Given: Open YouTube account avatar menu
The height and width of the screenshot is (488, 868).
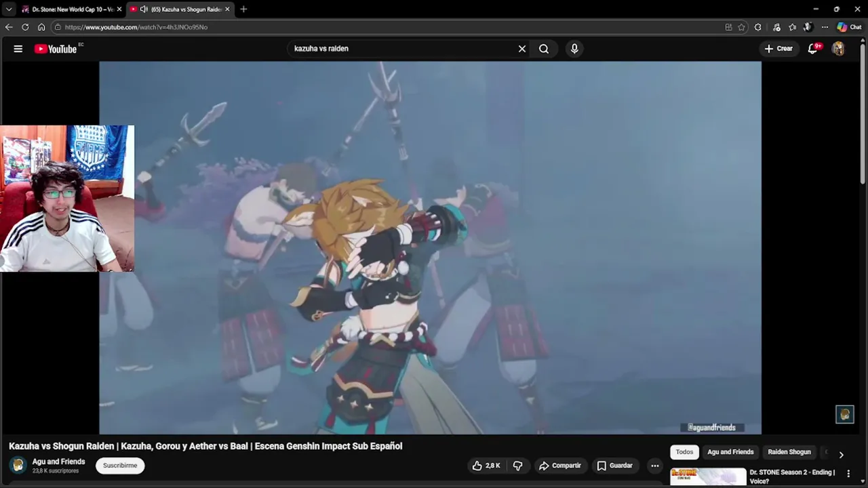Looking at the screenshot, I should point(838,49).
